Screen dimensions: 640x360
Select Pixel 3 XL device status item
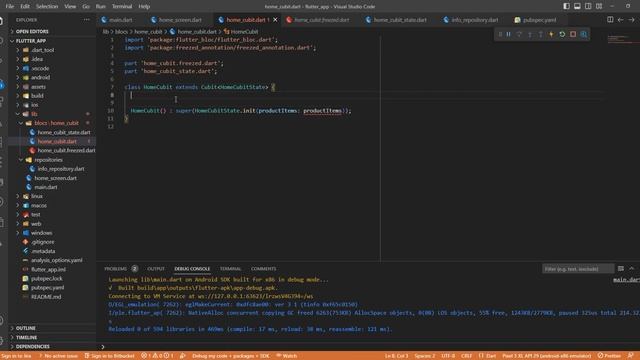tap(546, 356)
